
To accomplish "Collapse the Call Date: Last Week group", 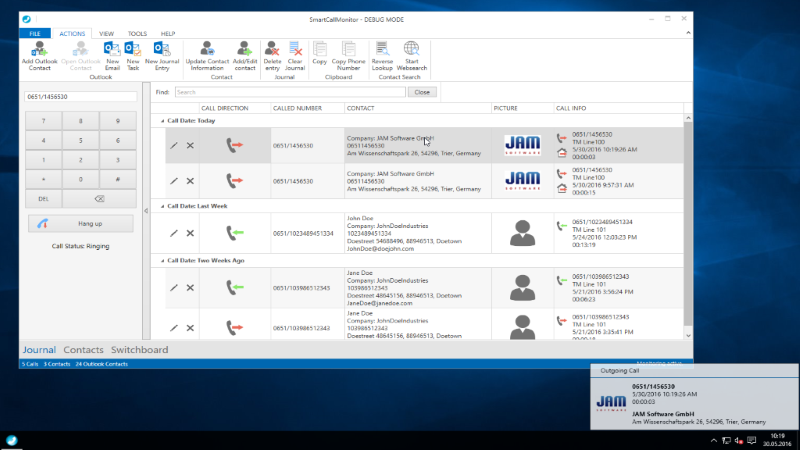I will tap(163, 206).
